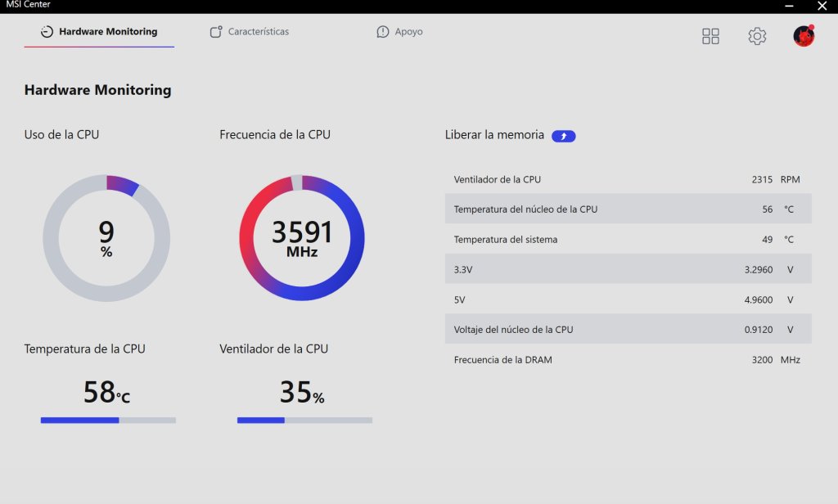Click the 3591 MHz CPU frequency ring
838x504 pixels.
302,238
